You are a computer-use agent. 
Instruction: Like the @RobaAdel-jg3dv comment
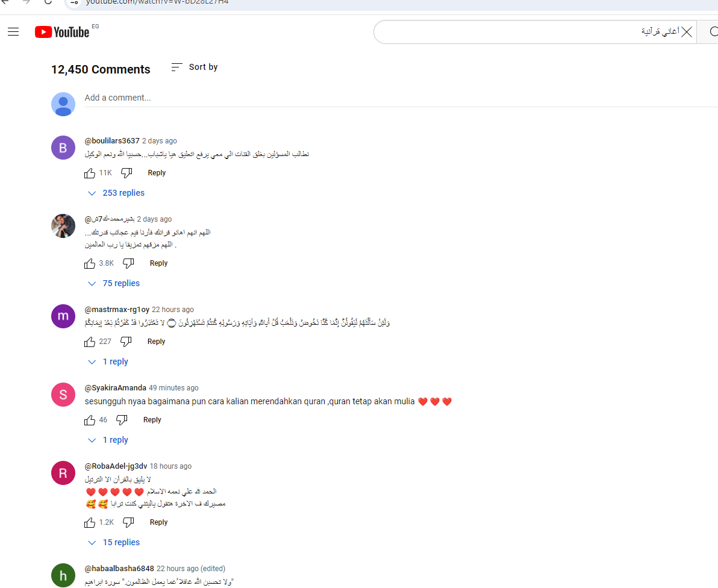(x=90, y=522)
